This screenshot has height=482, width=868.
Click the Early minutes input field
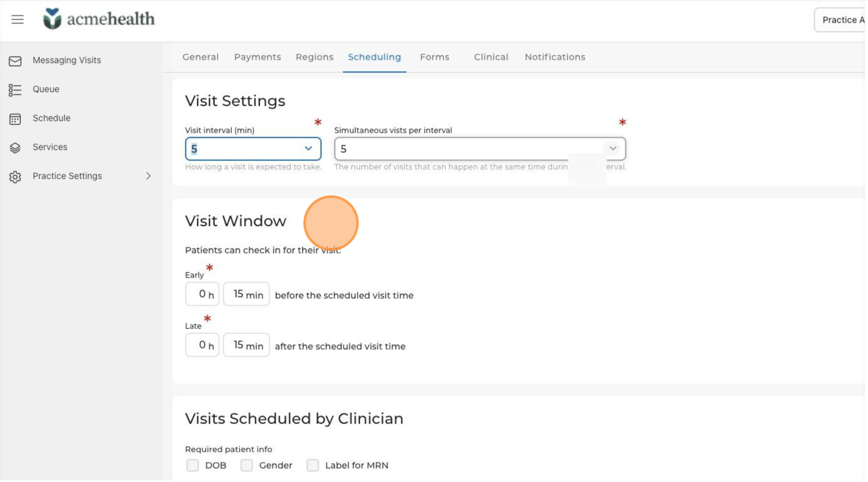click(x=247, y=295)
